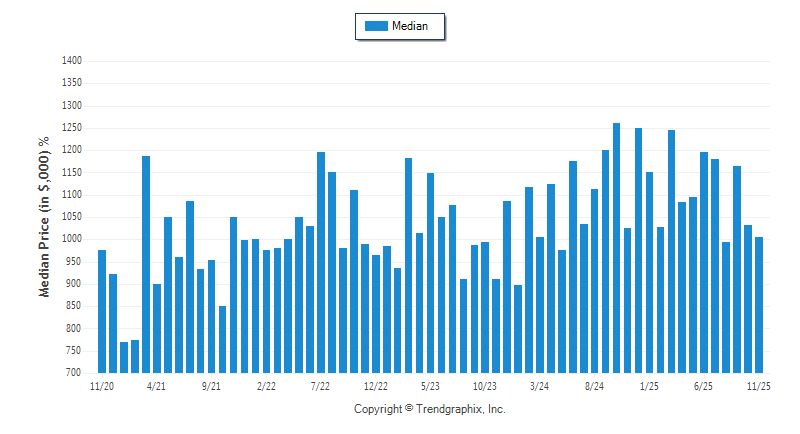Click the bar above the 12/22 label
This screenshot has height=434, width=800.
tap(376, 314)
